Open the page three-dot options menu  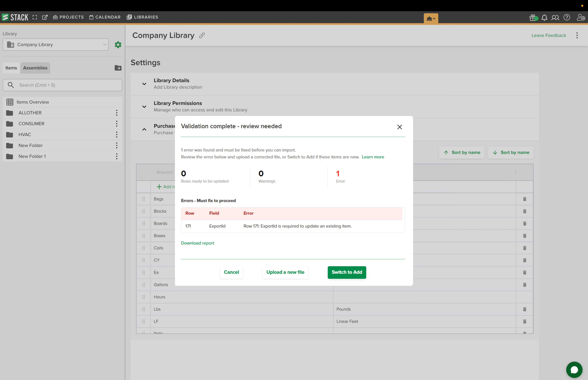577,35
